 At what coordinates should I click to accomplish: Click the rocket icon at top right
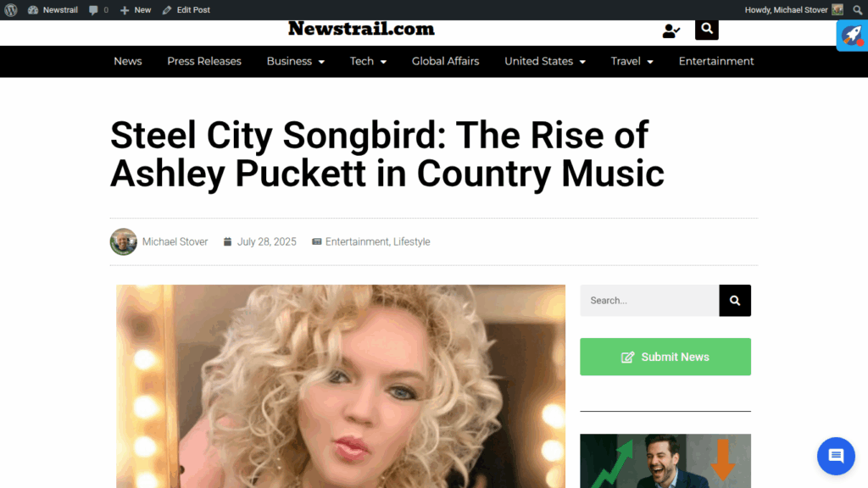click(852, 36)
